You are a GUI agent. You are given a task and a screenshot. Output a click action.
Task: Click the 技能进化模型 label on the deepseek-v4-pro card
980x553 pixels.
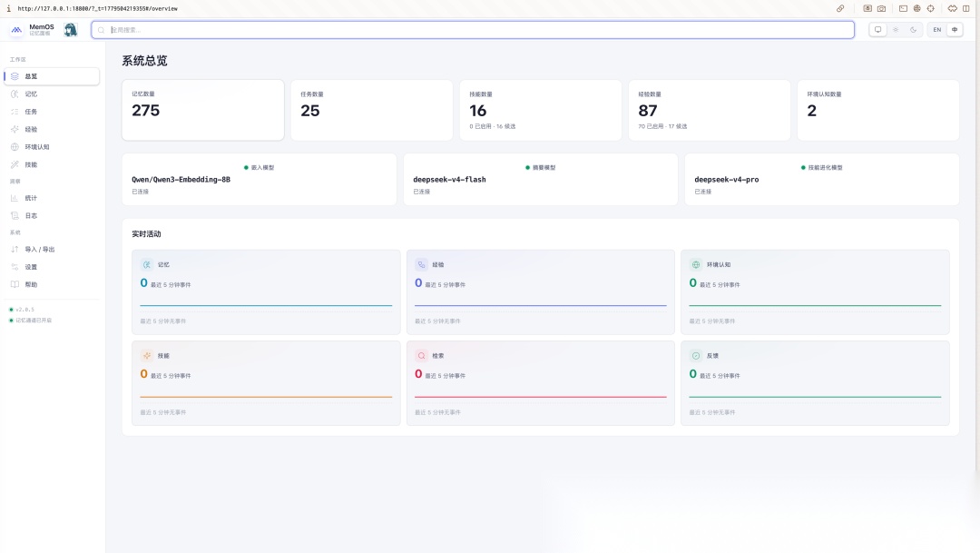point(825,168)
